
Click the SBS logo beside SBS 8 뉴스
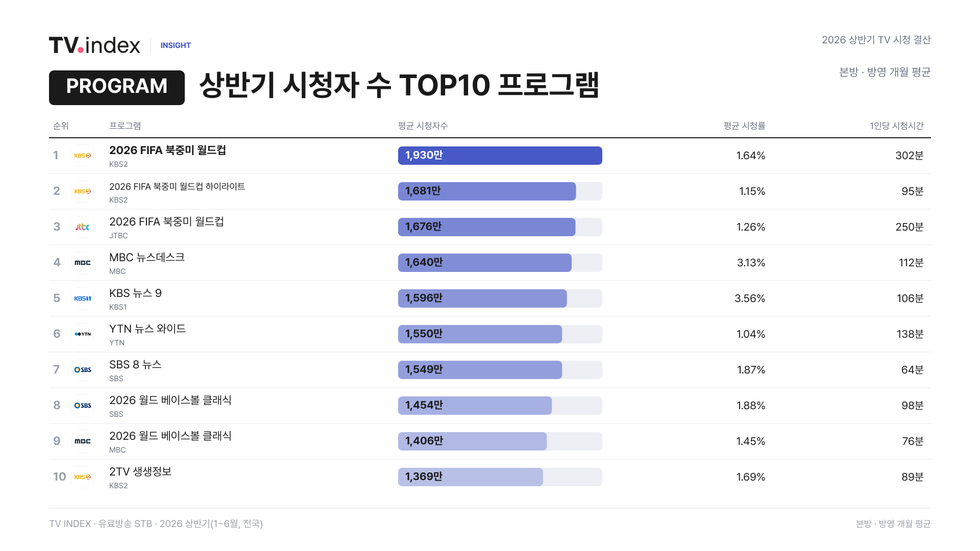[x=83, y=370]
